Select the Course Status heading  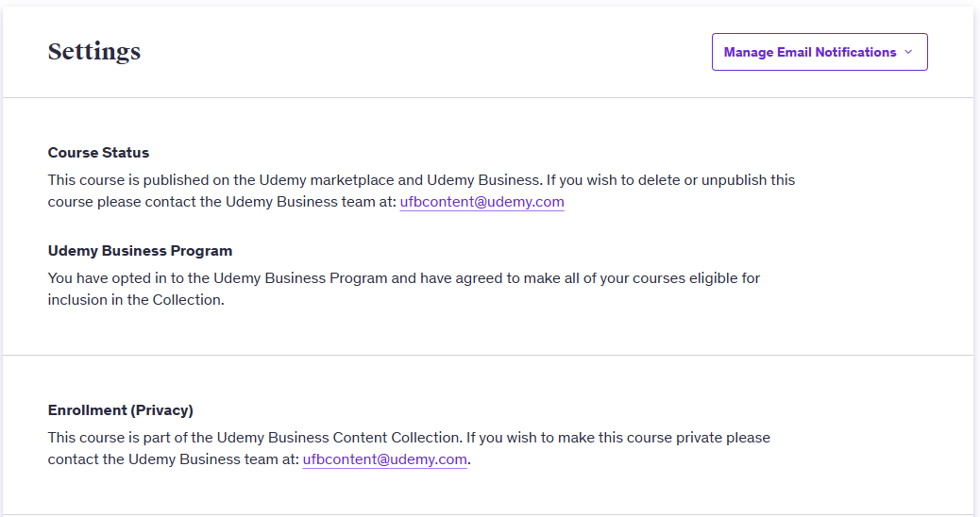tap(98, 153)
